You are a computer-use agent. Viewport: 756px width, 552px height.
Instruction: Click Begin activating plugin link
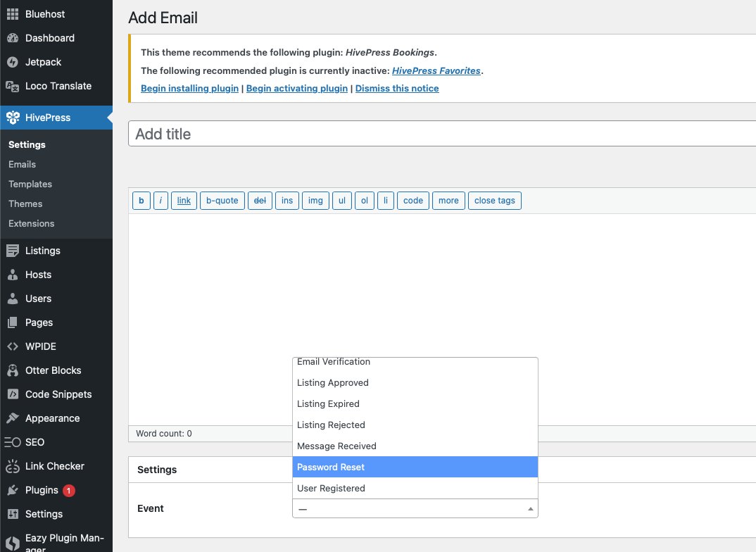(x=297, y=89)
